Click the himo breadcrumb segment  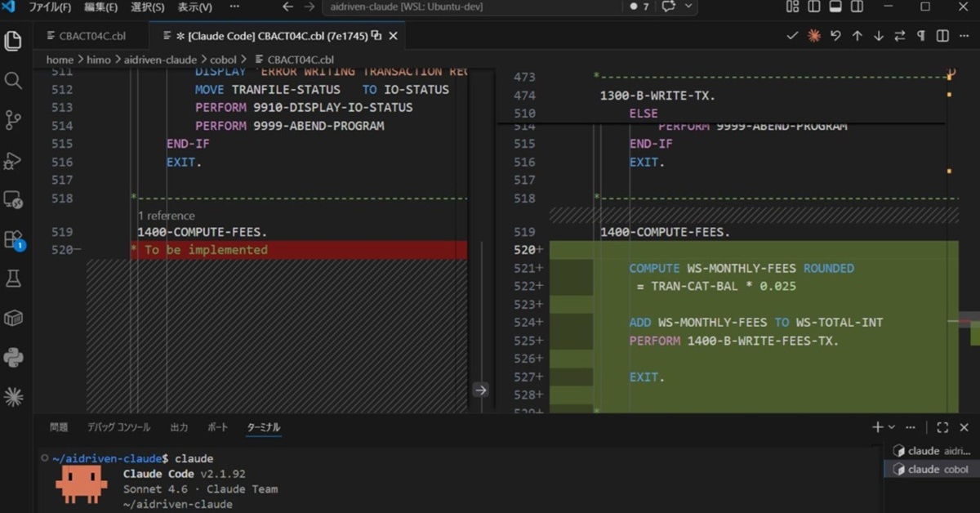point(100,60)
